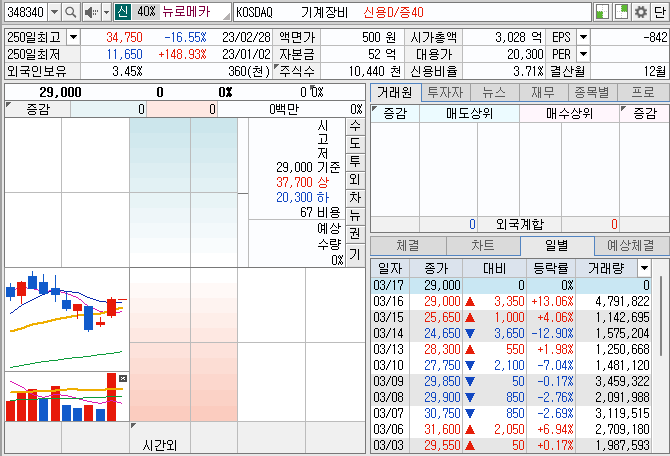Click the 외 side button

pyautogui.click(x=355, y=179)
